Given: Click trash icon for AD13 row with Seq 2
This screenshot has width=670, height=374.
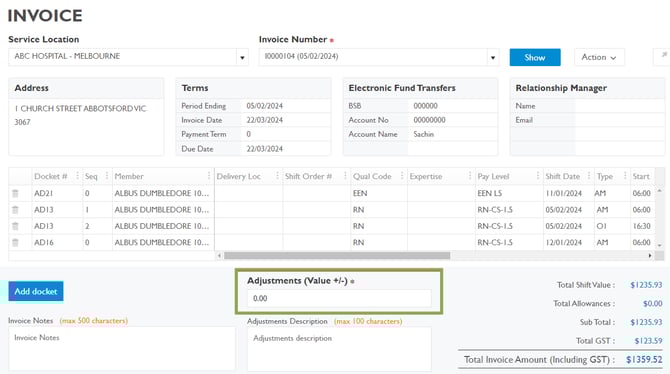Looking at the screenshot, I should (x=15, y=226).
